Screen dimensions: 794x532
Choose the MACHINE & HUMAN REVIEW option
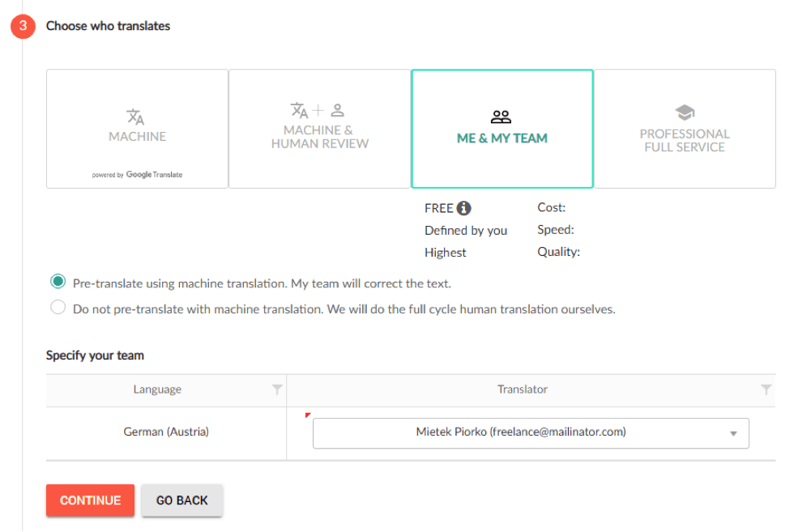(x=319, y=129)
